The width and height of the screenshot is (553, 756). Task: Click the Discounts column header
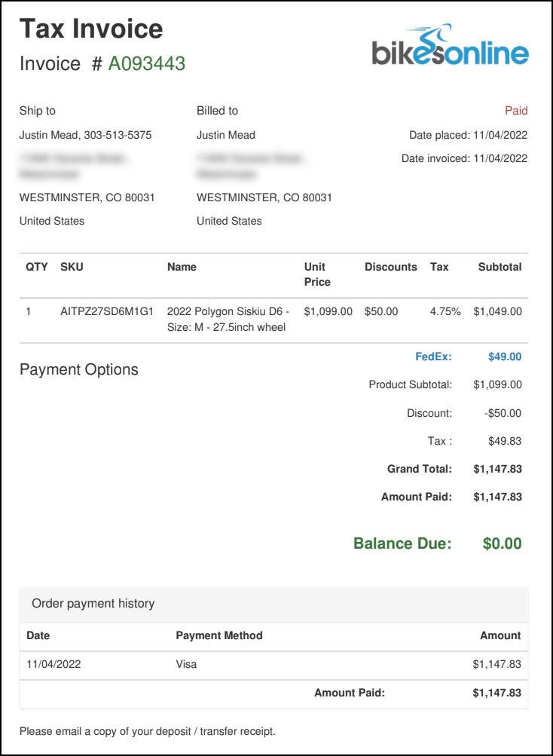tap(390, 267)
